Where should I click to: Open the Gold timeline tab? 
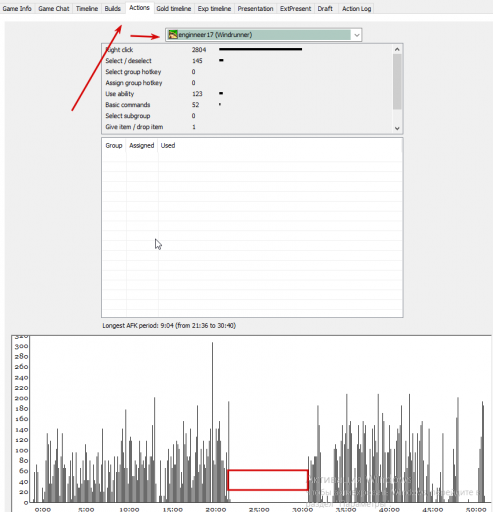click(174, 9)
